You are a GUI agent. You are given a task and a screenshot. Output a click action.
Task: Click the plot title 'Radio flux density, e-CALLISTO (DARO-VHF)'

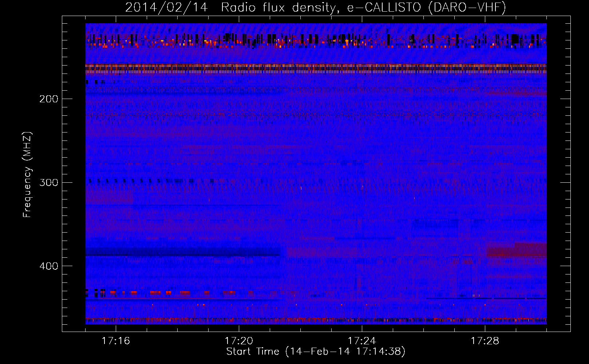point(363,8)
